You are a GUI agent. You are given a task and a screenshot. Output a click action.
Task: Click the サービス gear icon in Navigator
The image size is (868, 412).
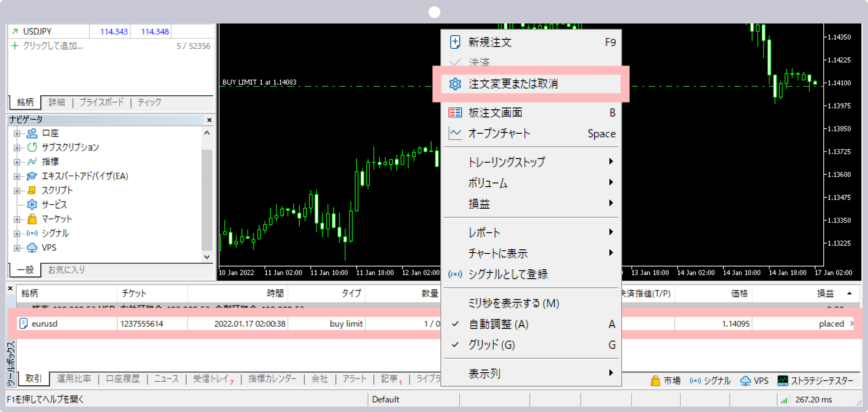(x=32, y=205)
